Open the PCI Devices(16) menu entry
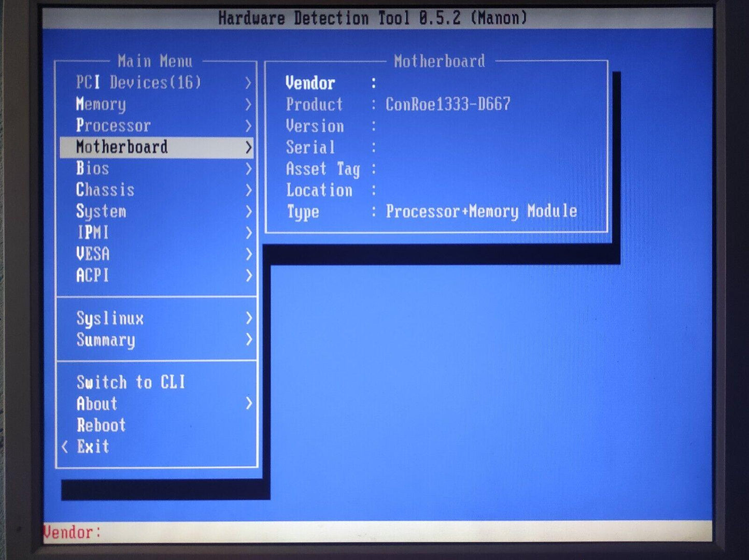Screen dimensions: 749x560 (138, 82)
